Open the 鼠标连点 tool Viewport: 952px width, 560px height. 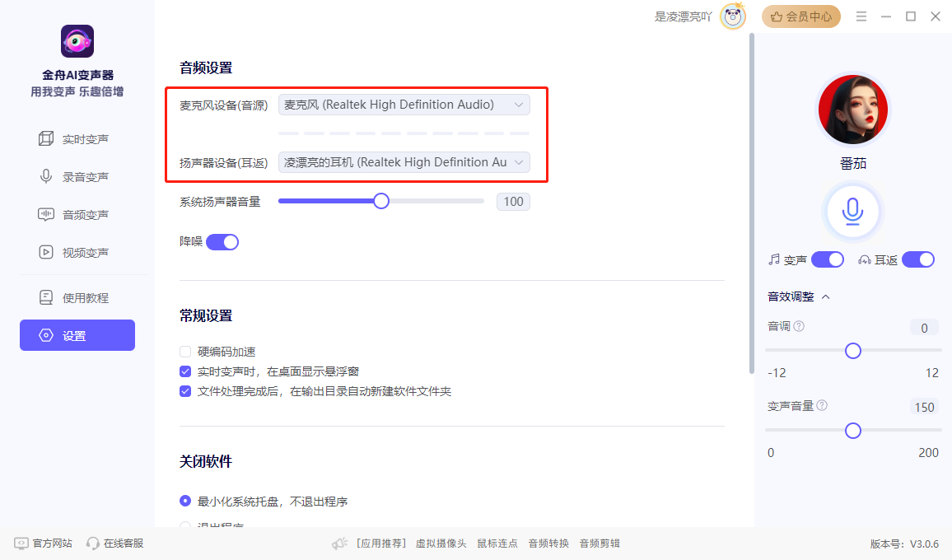[497, 543]
